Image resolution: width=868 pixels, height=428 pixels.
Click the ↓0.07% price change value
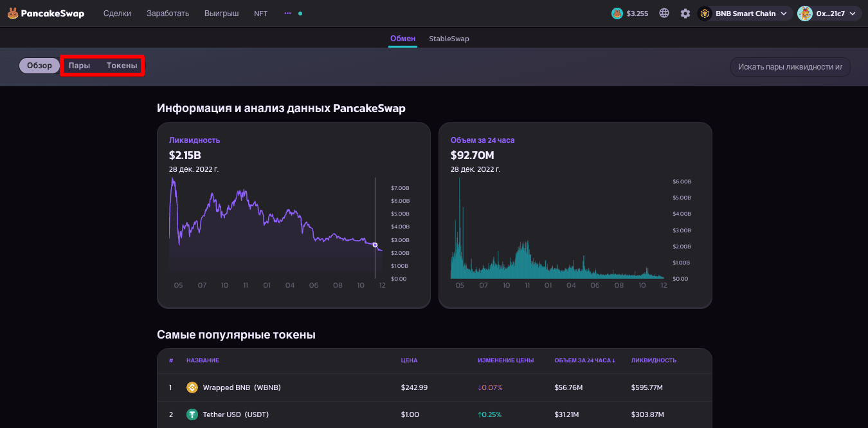point(490,387)
